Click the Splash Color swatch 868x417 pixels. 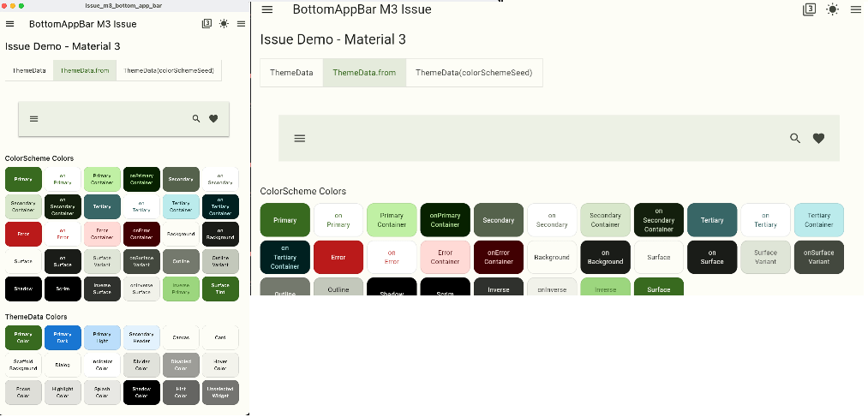pyautogui.click(x=102, y=392)
